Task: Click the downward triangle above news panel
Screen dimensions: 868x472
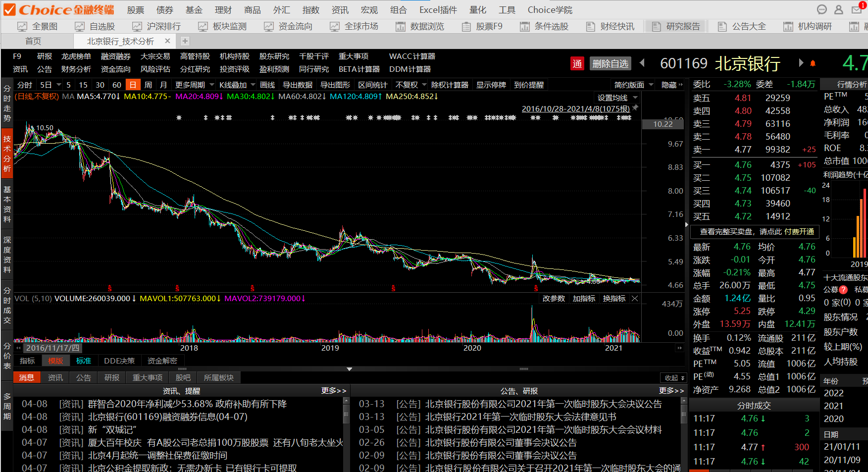Action: coord(350,369)
